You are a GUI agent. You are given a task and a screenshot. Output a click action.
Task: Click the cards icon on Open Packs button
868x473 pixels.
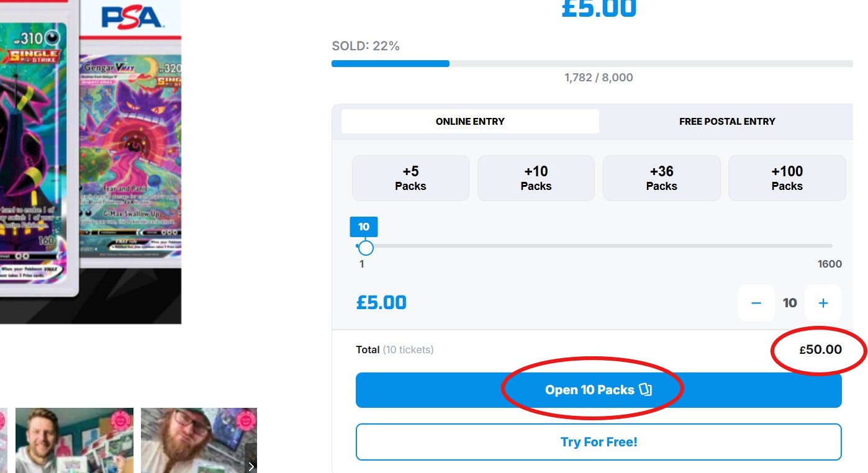pyautogui.click(x=646, y=390)
